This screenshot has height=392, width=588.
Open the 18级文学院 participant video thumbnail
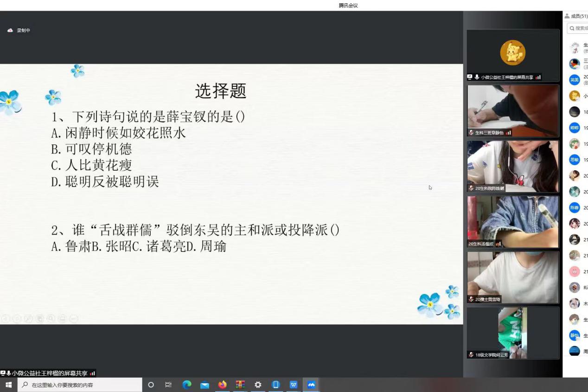pyautogui.click(x=513, y=333)
